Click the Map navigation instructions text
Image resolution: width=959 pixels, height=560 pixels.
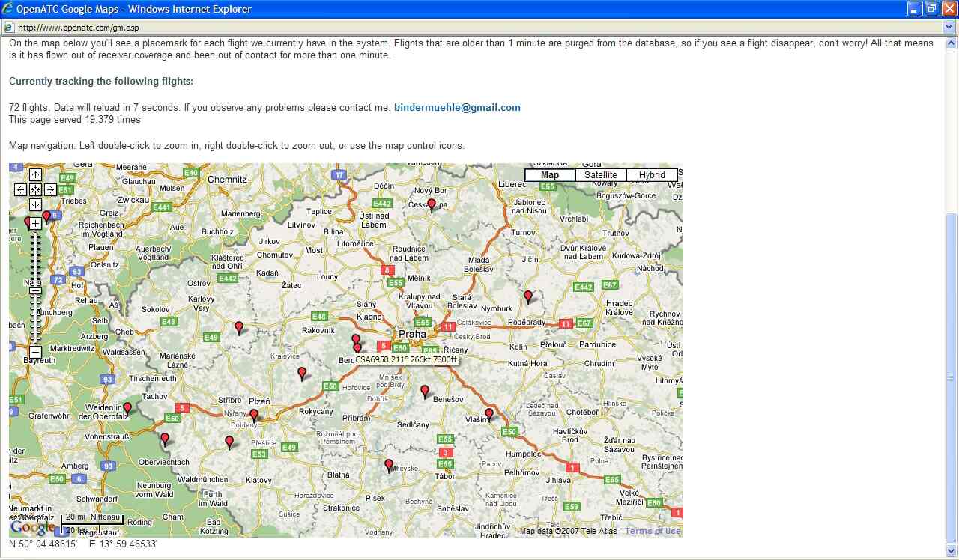237,145
